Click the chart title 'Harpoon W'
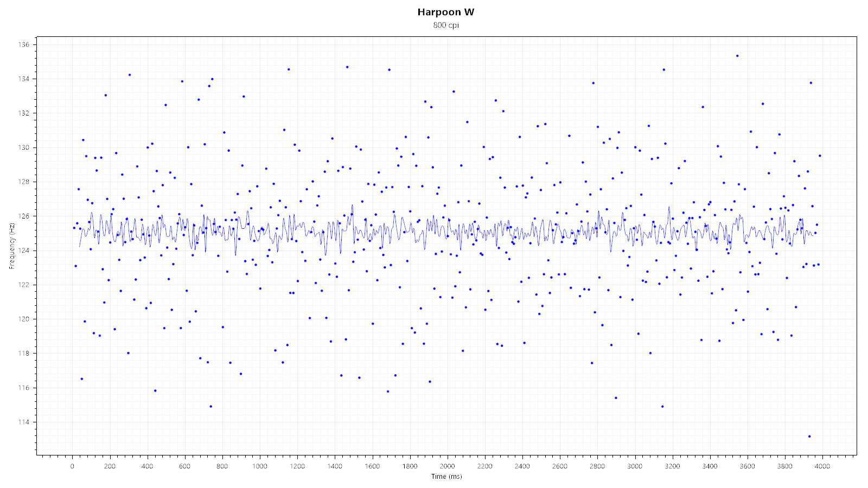Viewport: 868px width, 488px height. point(446,12)
